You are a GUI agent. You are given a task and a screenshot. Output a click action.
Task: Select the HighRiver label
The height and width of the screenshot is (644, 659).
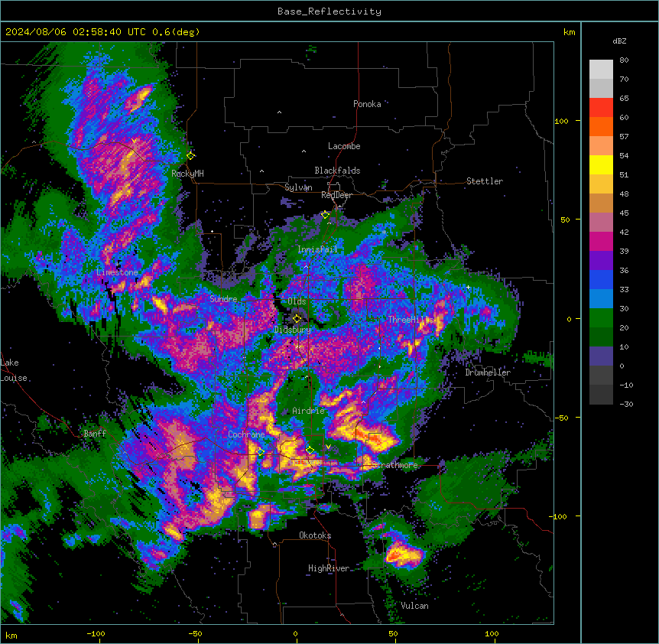pos(329,568)
